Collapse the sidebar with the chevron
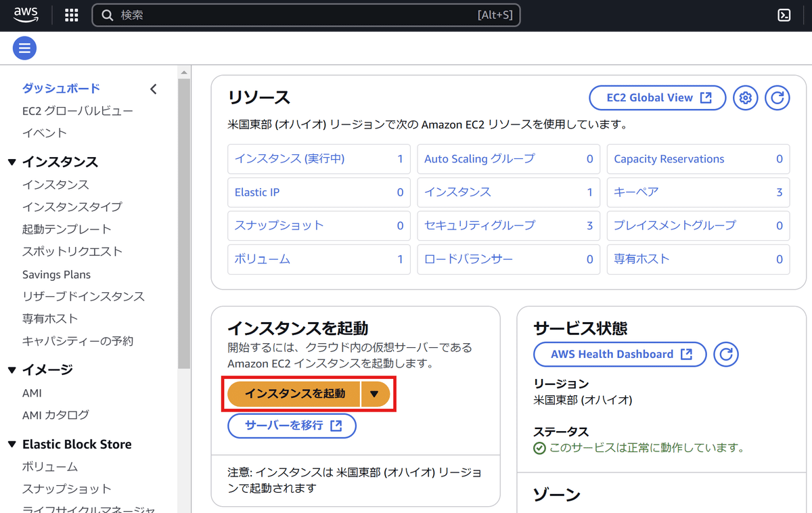 tap(154, 89)
